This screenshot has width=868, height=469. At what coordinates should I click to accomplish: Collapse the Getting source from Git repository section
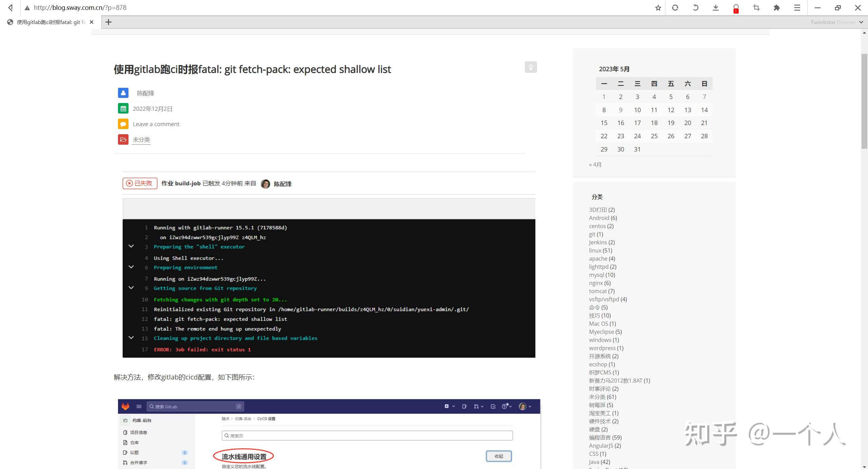131,288
